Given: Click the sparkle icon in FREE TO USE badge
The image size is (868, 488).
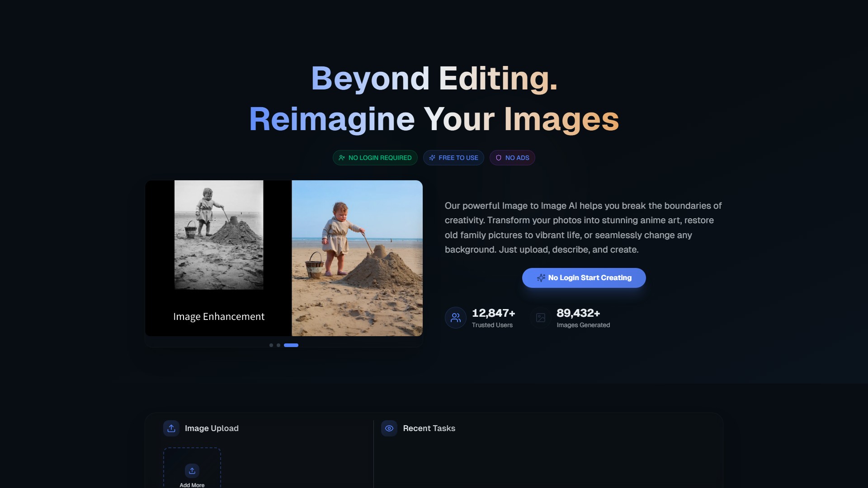Looking at the screenshot, I should pos(432,158).
